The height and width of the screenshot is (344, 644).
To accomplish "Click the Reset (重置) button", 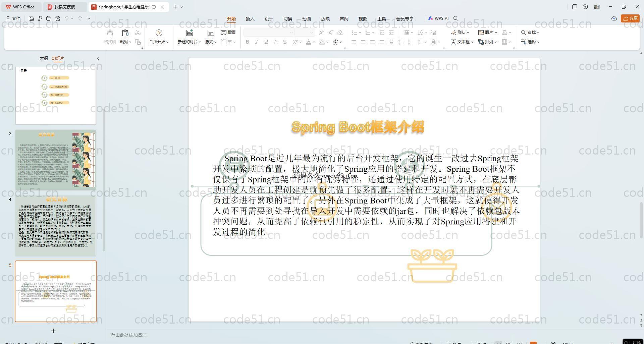I will [x=228, y=33].
